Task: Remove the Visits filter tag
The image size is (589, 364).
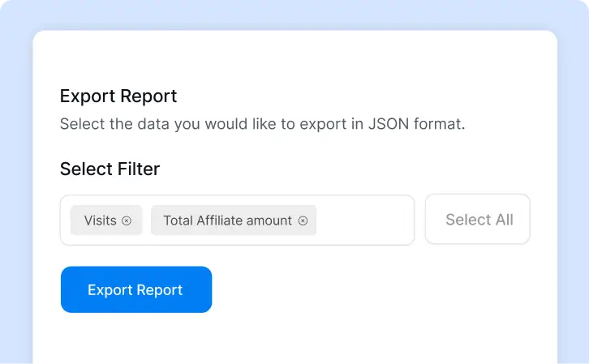Action: [127, 221]
